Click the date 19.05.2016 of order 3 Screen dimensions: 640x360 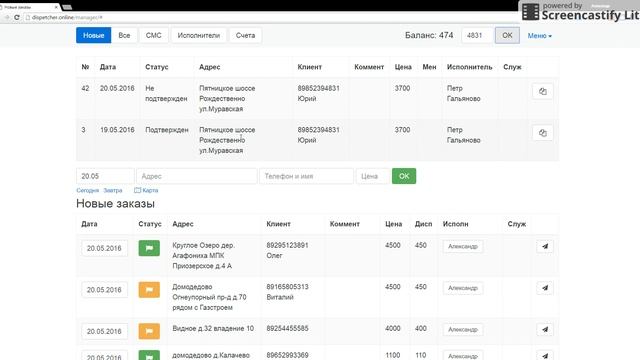point(117,130)
